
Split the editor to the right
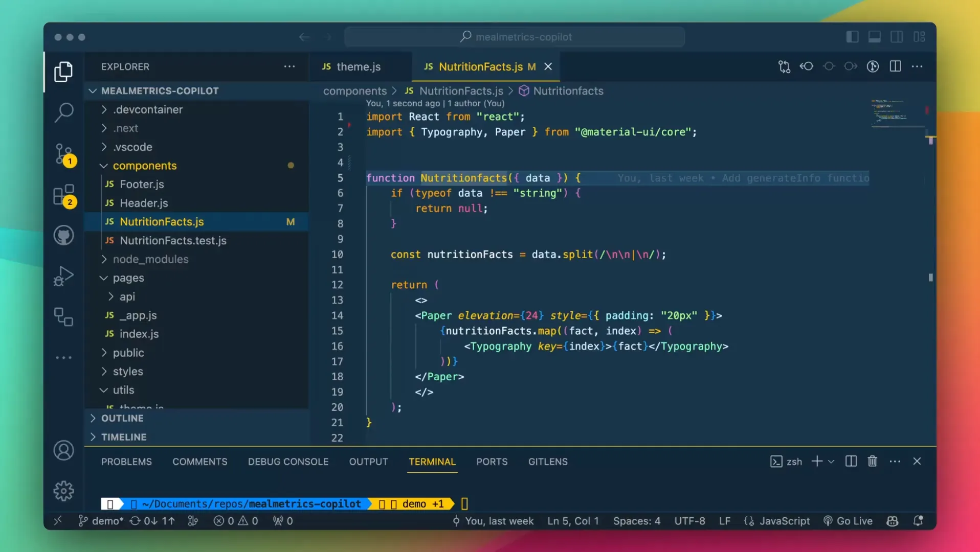point(895,66)
